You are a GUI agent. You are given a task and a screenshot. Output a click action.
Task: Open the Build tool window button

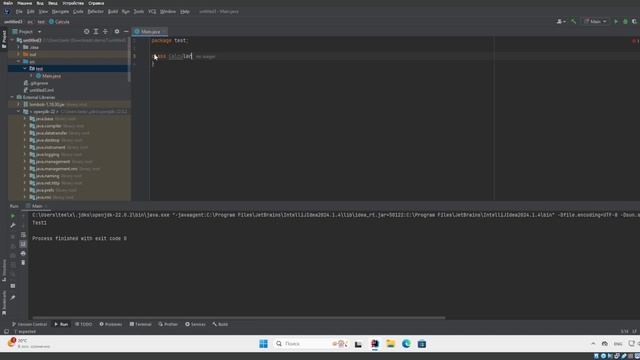[220, 324]
